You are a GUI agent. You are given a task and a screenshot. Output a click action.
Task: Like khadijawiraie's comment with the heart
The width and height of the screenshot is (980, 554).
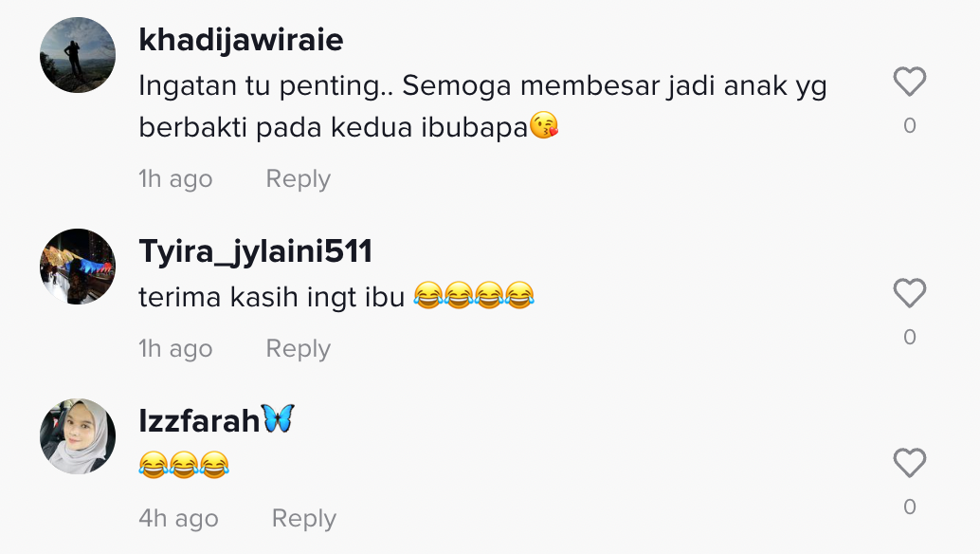[x=909, y=82]
